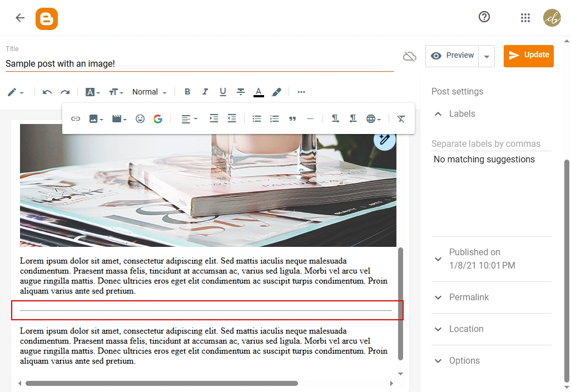Viewport: 571px width, 392px height.
Task: Open the Preview options dropdown arrow
Action: point(486,56)
